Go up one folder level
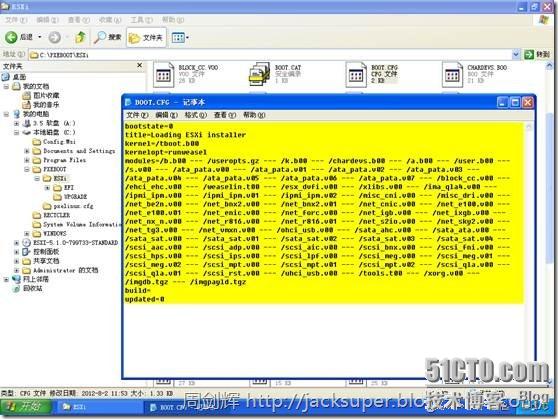Image resolution: width=558 pixels, height=419 pixels. (80, 37)
